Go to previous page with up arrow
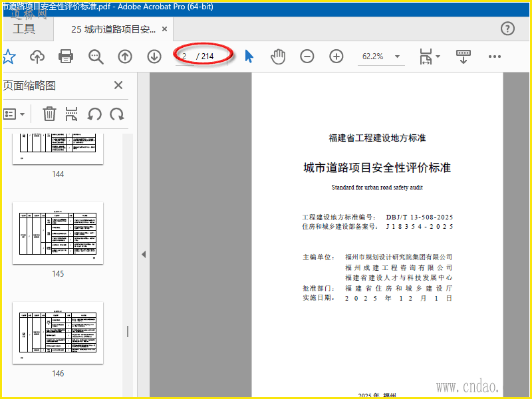 point(125,57)
